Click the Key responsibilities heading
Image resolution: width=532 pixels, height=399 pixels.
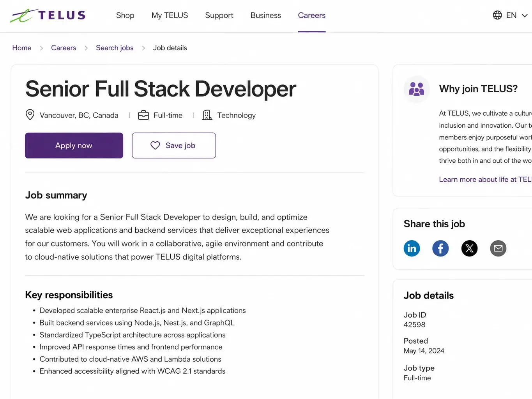coord(69,295)
